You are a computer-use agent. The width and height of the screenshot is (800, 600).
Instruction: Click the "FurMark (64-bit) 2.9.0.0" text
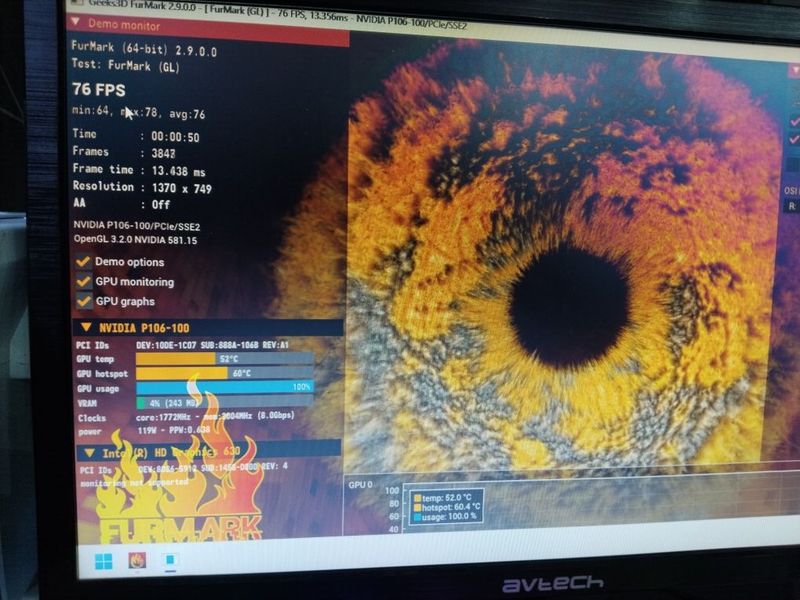click(144, 48)
